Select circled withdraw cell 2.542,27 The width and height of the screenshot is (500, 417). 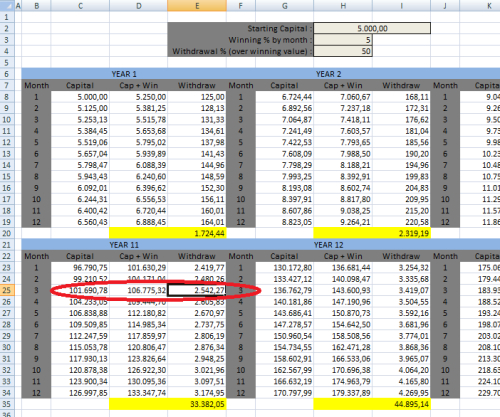click(x=197, y=290)
